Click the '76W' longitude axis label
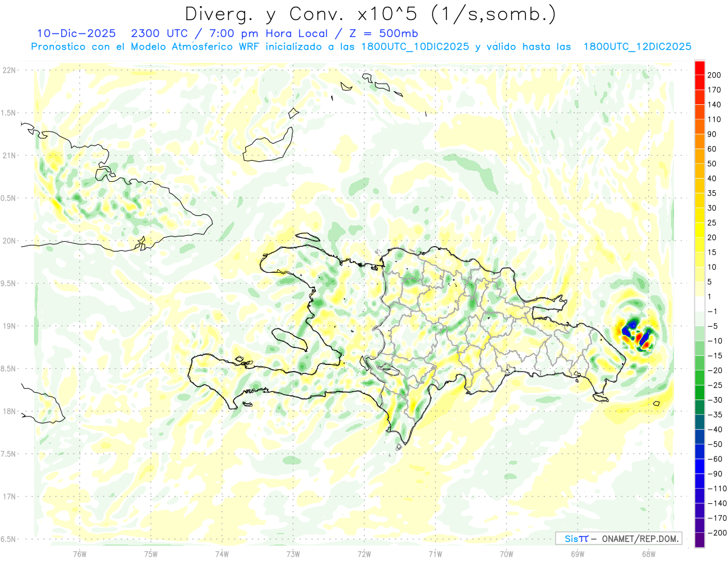This screenshot has width=728, height=562. (x=79, y=554)
